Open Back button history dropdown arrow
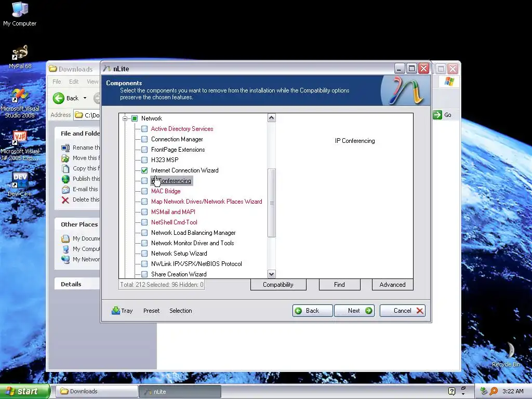The image size is (532, 399). (x=85, y=98)
